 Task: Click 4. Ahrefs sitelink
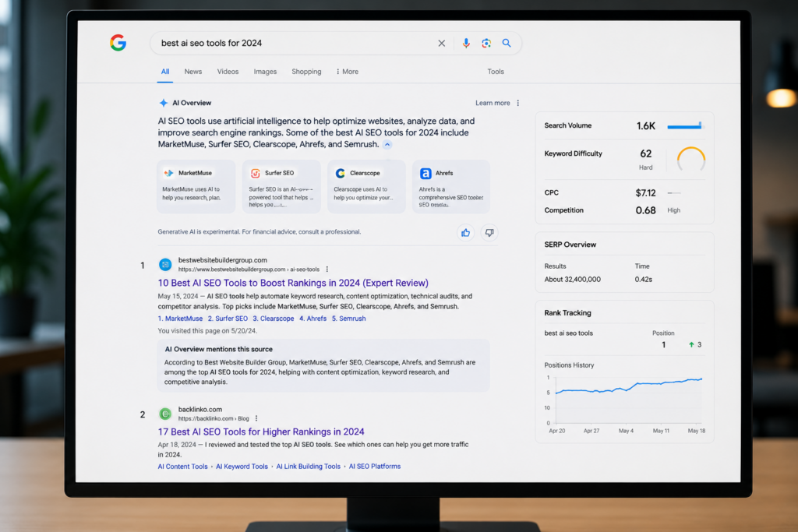click(x=313, y=319)
